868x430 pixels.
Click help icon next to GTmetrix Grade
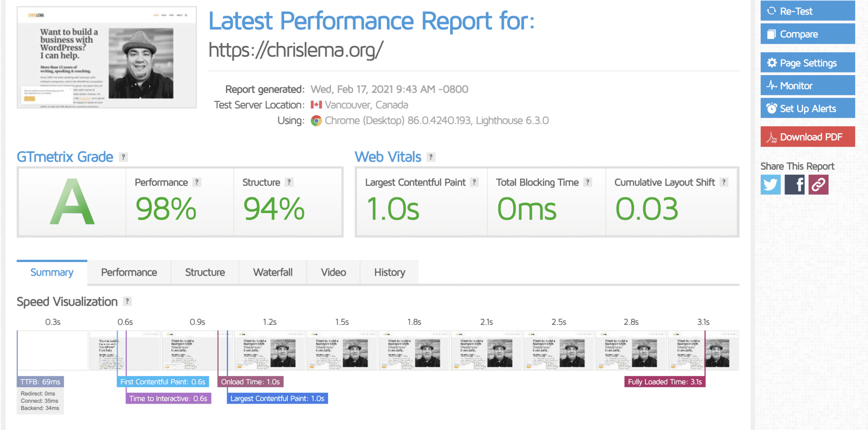pyautogui.click(x=123, y=157)
